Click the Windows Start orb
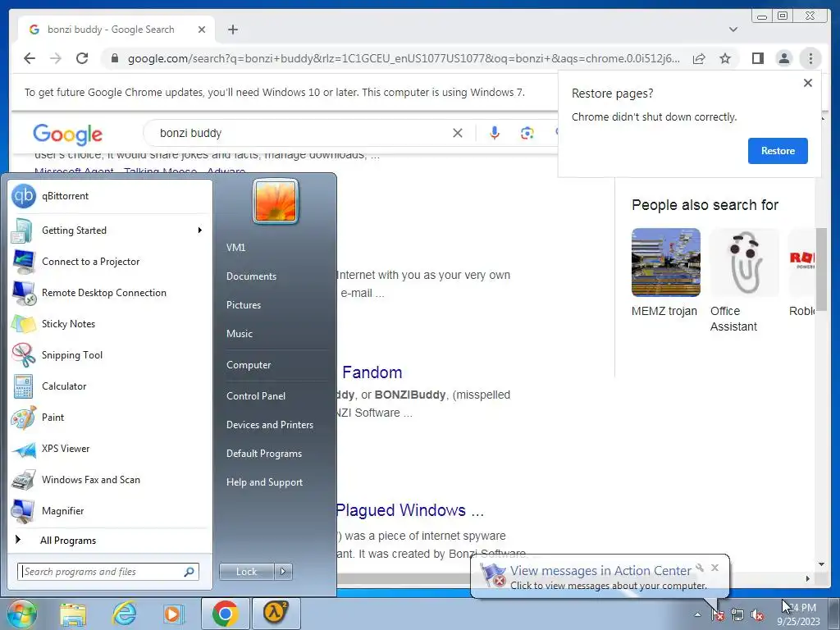This screenshot has width=840, height=630. pyautogui.click(x=21, y=614)
